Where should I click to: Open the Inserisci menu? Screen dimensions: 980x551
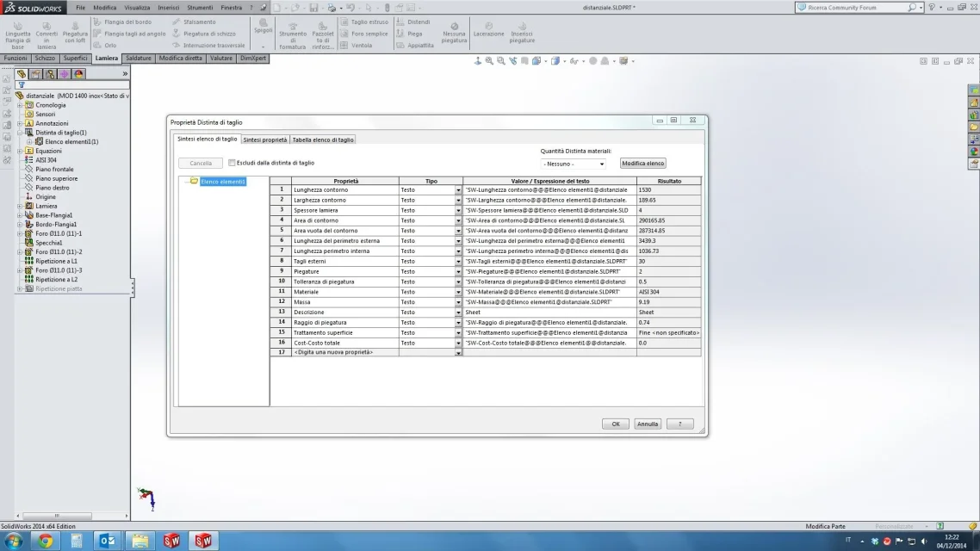click(x=168, y=8)
